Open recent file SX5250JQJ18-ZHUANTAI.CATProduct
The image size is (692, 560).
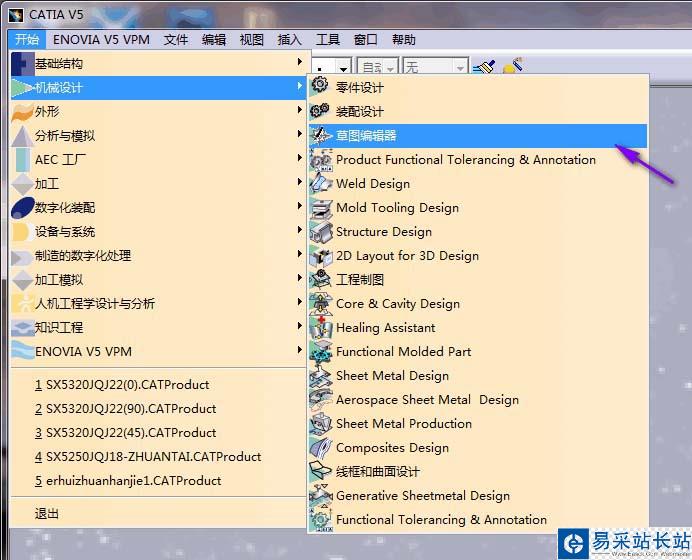coord(158,457)
